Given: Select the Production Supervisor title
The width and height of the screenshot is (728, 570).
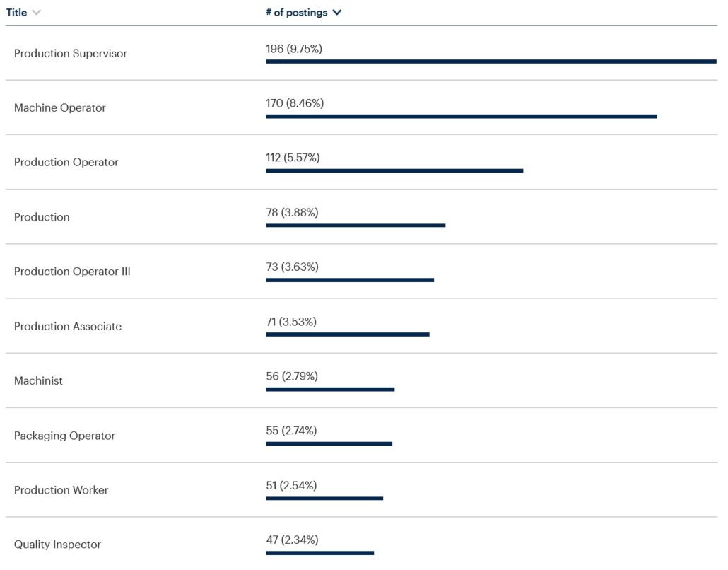Looking at the screenshot, I should 71,54.
